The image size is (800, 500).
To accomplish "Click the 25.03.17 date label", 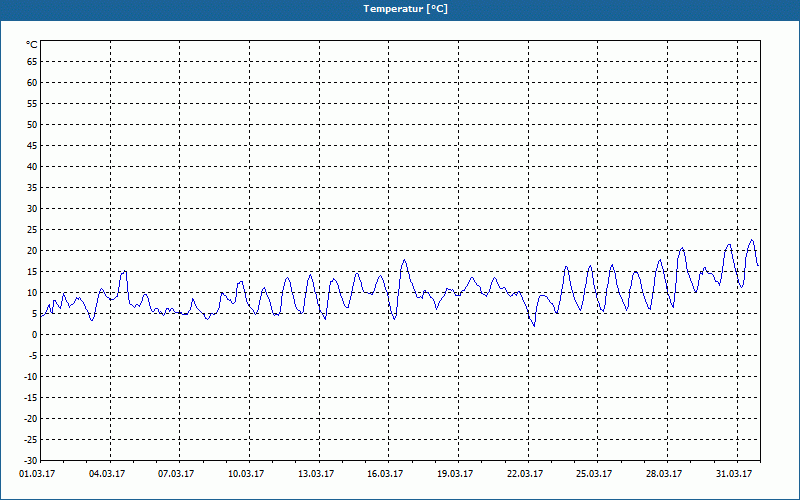I will 594,474.
